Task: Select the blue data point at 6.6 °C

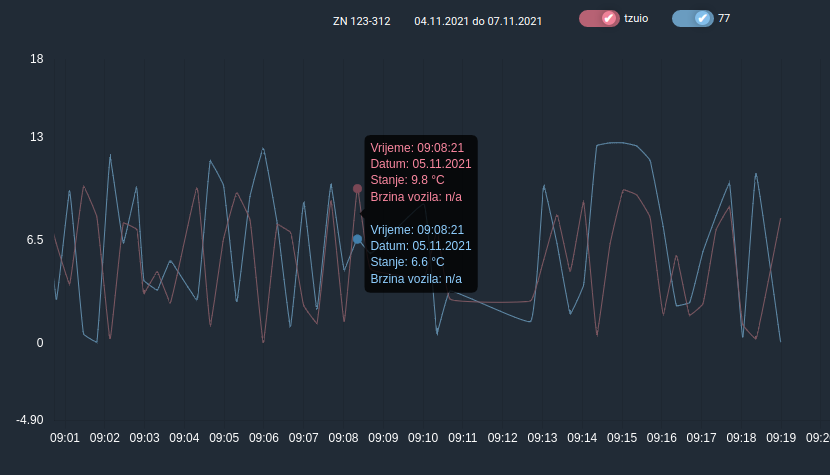Action: 357,239
